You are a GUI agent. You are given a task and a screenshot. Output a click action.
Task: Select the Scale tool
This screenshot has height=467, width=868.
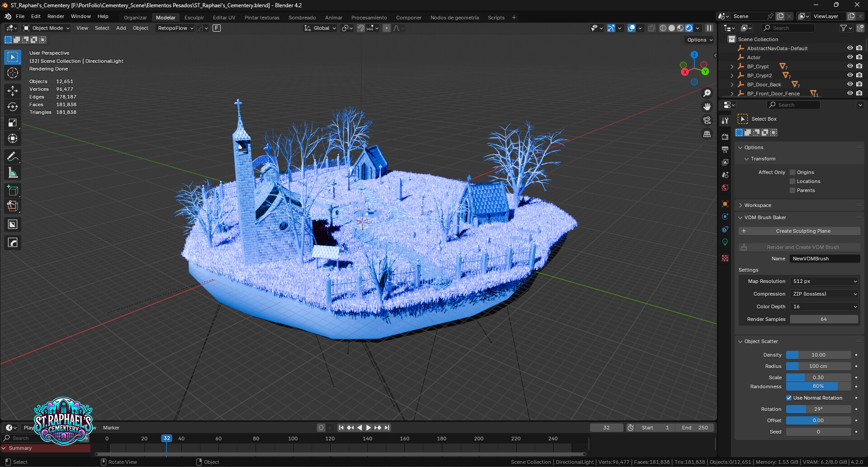point(12,123)
